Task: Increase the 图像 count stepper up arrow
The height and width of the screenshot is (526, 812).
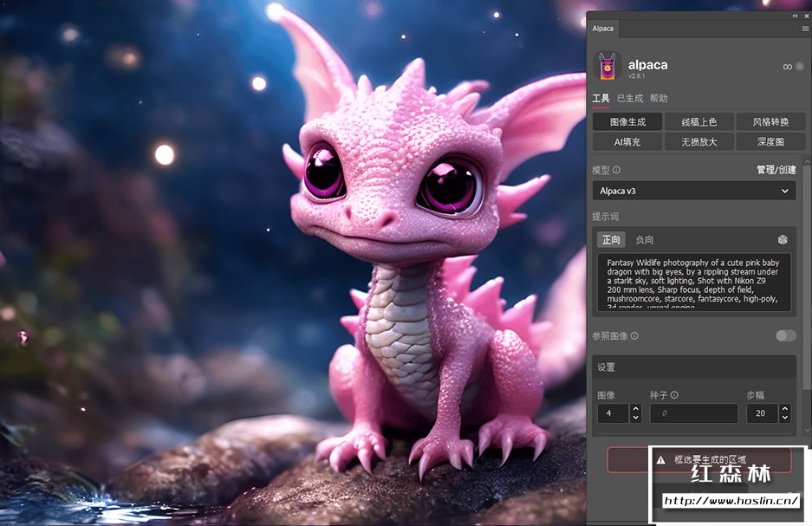Action: click(635, 409)
